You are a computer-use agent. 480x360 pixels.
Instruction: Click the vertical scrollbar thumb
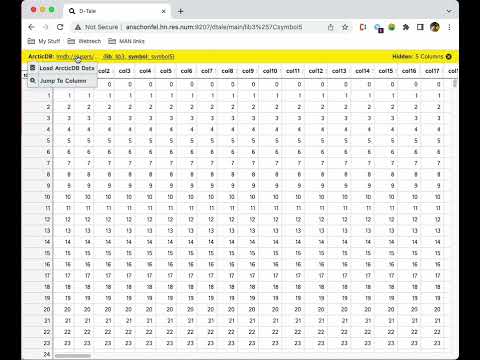[455, 83]
